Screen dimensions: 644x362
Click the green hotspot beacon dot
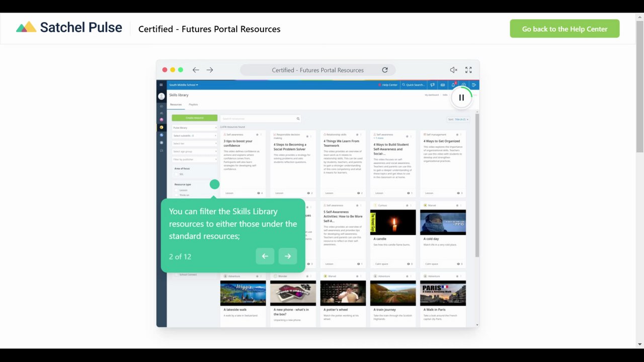point(215,185)
